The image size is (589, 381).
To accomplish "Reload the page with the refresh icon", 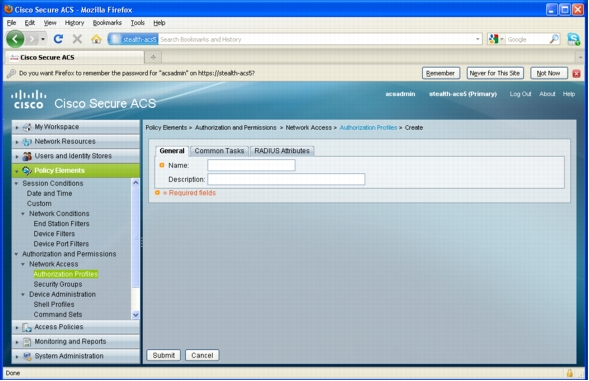I will coord(58,39).
